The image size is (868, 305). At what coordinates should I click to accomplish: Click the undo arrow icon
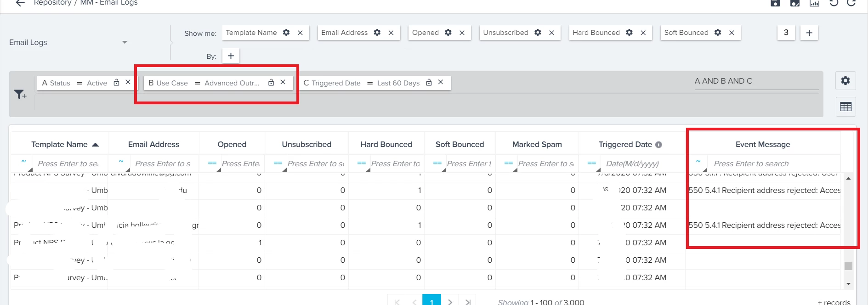coord(834,3)
